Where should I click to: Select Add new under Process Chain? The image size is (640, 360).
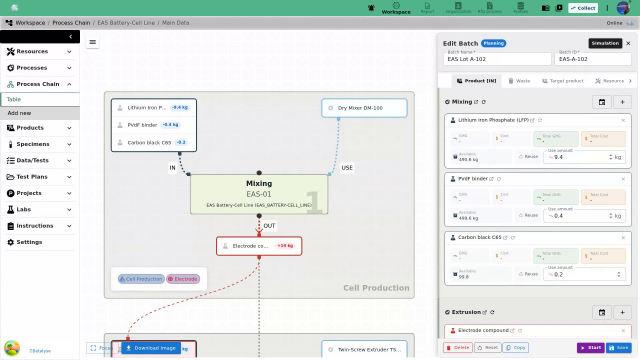pyautogui.click(x=40, y=113)
